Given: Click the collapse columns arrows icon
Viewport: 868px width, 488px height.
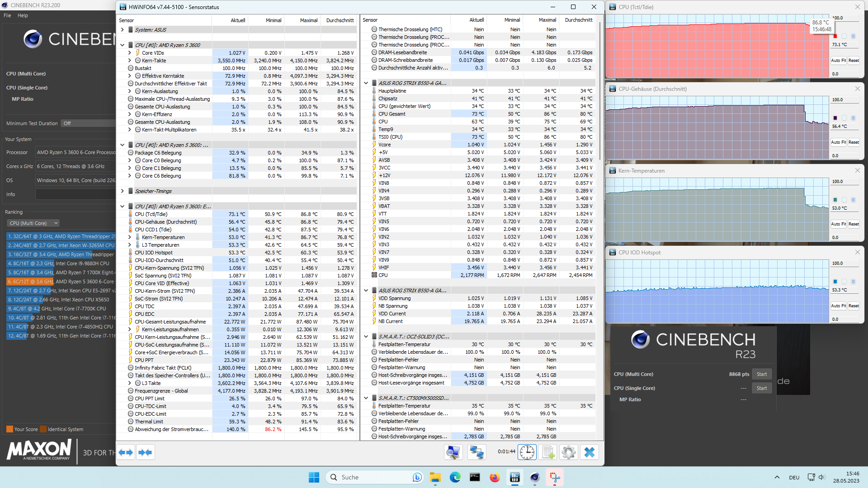Looking at the screenshot, I should [145, 452].
